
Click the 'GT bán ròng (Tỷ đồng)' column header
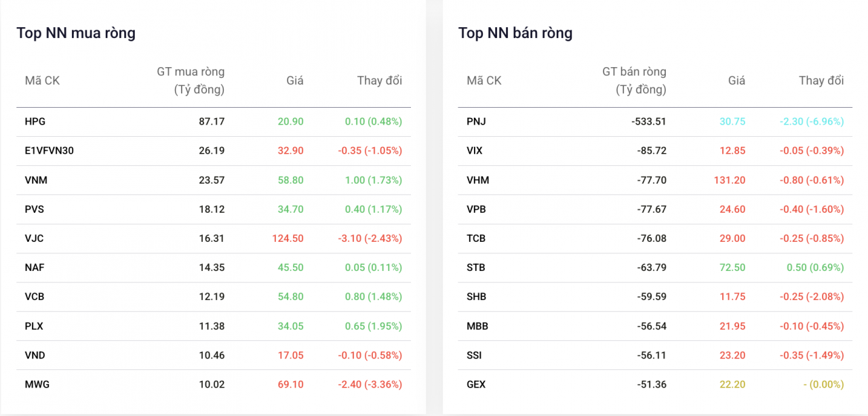pyautogui.click(x=634, y=80)
